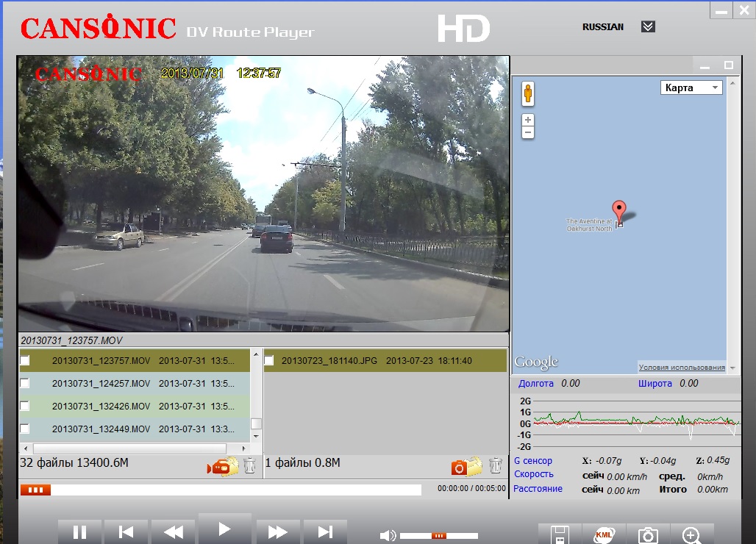Check the box for 20130731_123757.MOV

pyautogui.click(x=25, y=361)
